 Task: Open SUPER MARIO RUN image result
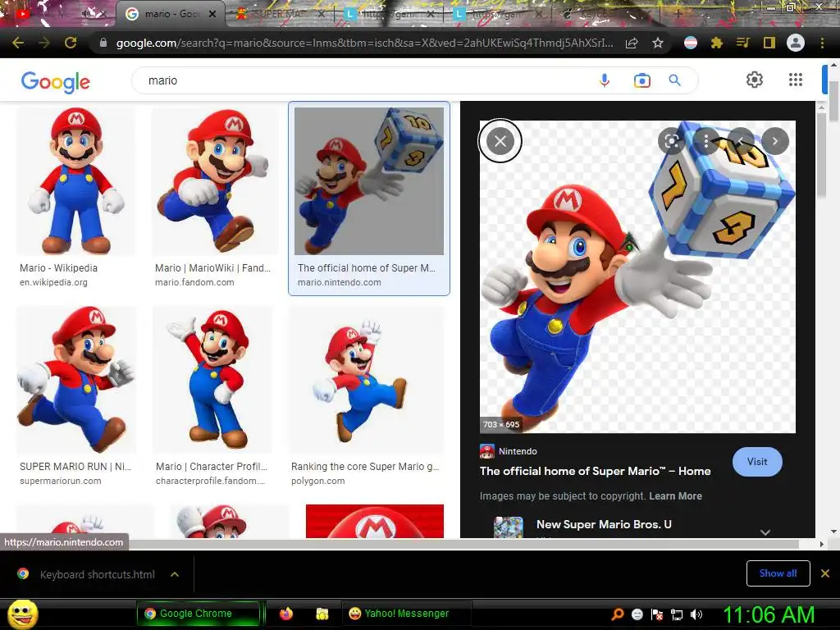point(76,380)
